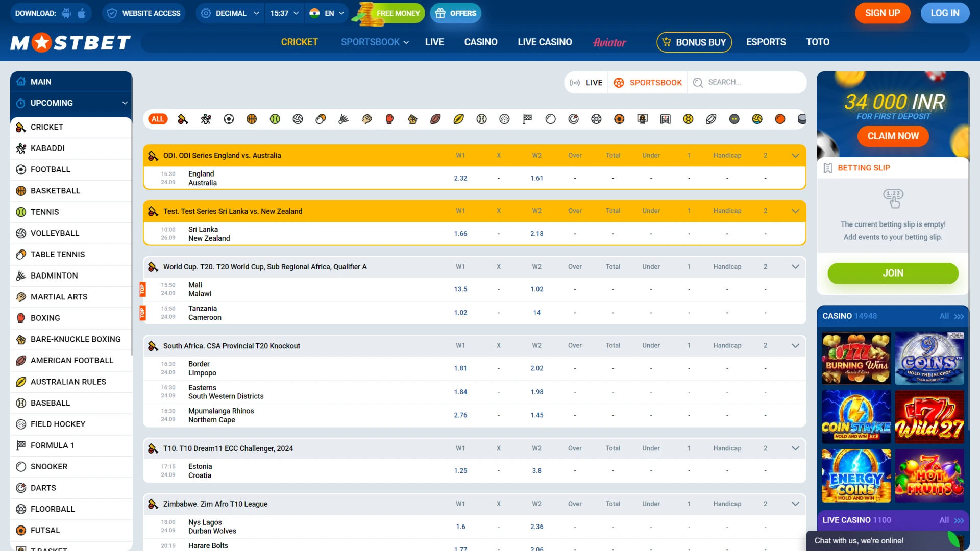980x551 pixels.
Task: Open the Kabaddi sidebar icon
Action: pos(21,148)
